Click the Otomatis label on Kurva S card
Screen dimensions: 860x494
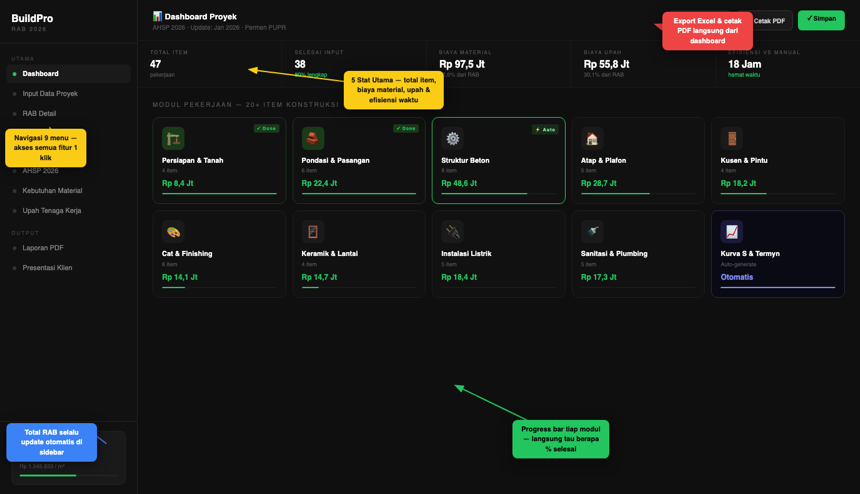pos(737,277)
